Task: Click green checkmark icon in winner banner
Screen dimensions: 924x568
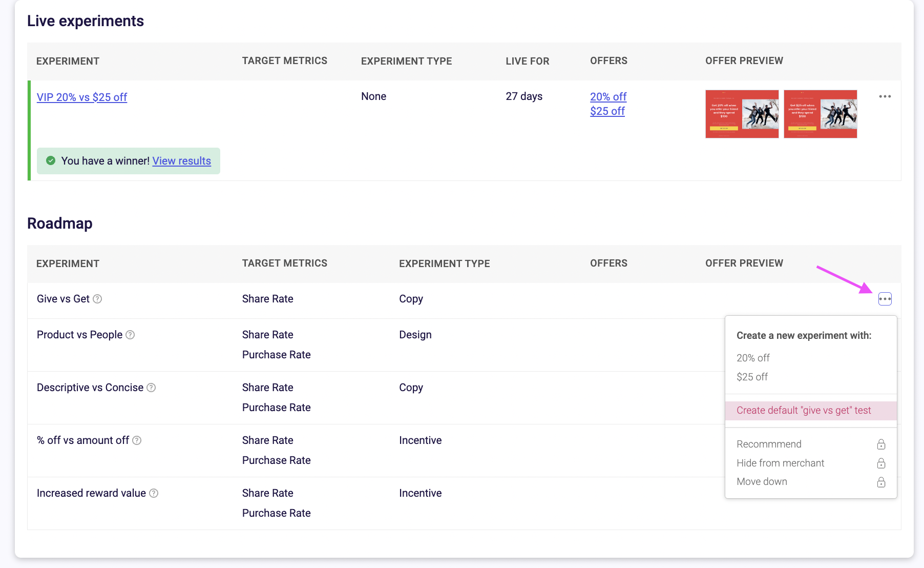Action: [51, 160]
